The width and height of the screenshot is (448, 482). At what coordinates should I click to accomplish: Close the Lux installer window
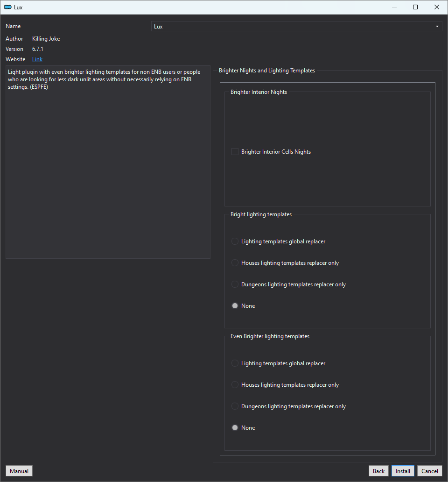coord(437,7)
